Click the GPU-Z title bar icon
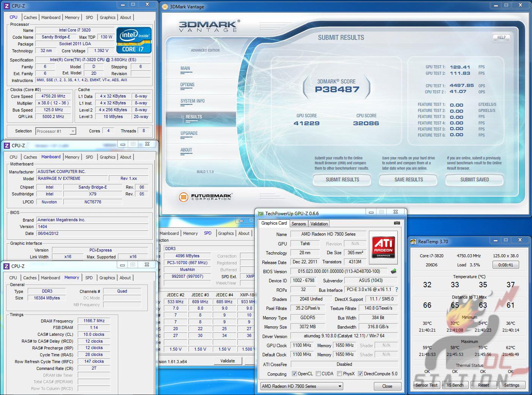The height and width of the screenshot is (395, 532). (261, 214)
